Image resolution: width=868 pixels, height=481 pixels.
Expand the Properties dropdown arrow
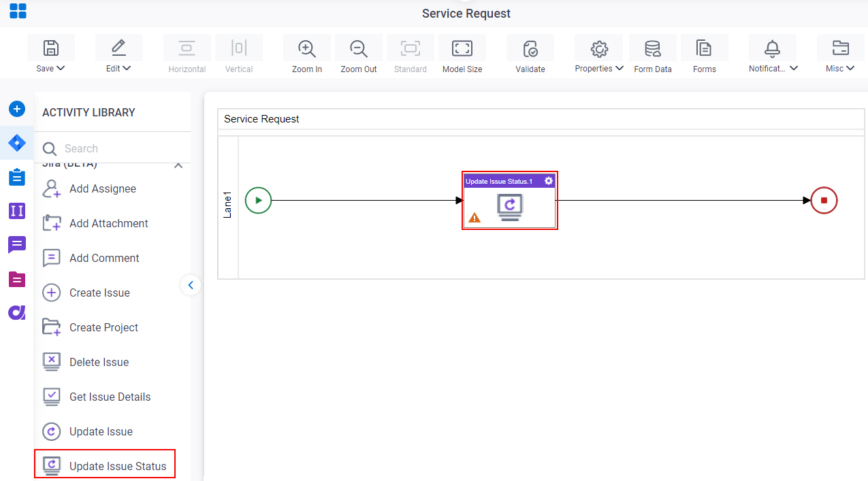tap(620, 68)
